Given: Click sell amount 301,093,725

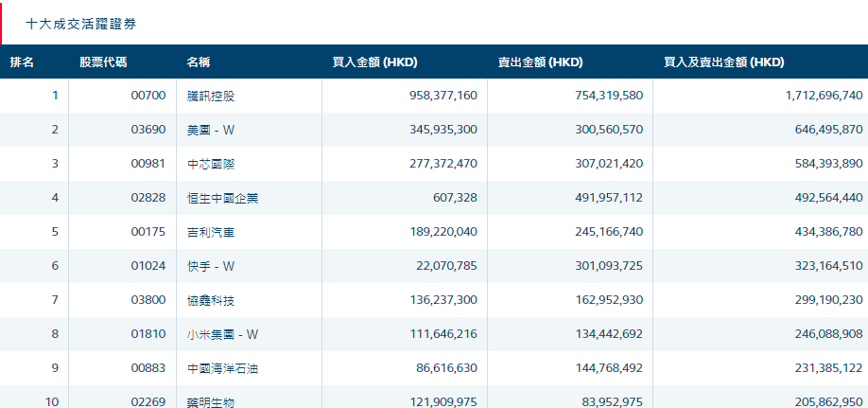Looking at the screenshot, I should [610, 266].
